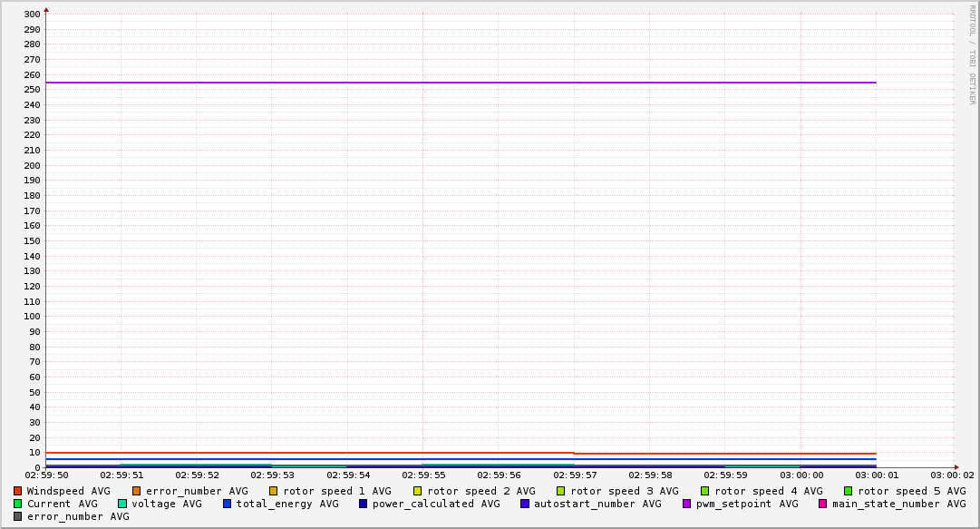980x529 pixels.
Task: Click the gray error_number AVG swatch
Action: tap(17, 516)
